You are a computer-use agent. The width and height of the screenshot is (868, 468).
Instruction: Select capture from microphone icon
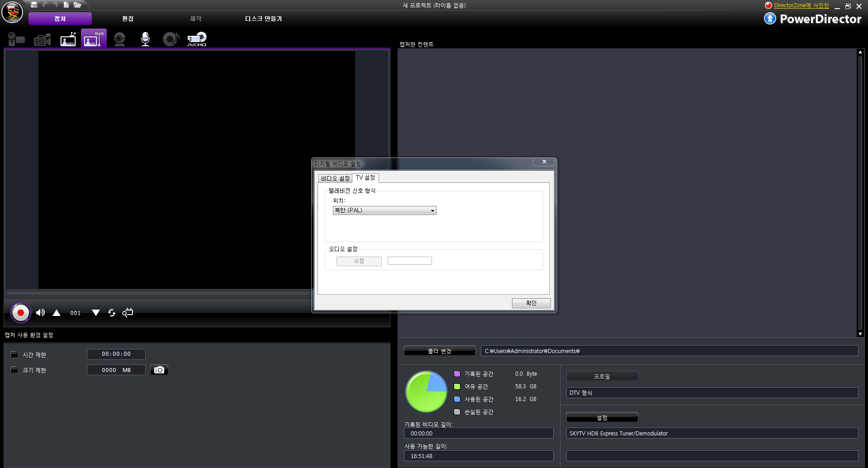pyautogui.click(x=145, y=39)
